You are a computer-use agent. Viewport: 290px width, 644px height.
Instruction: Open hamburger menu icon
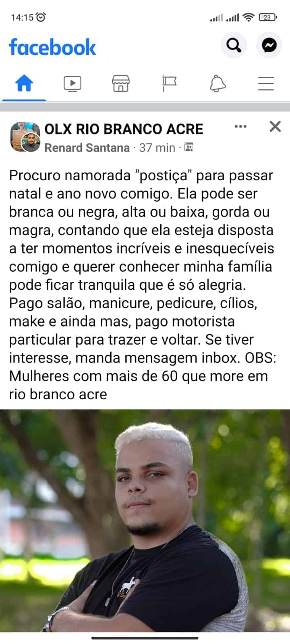click(266, 84)
